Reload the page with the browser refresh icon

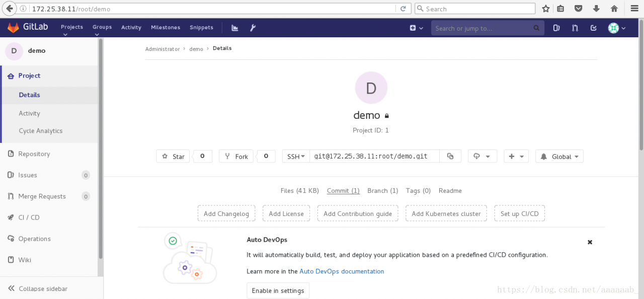tap(403, 9)
